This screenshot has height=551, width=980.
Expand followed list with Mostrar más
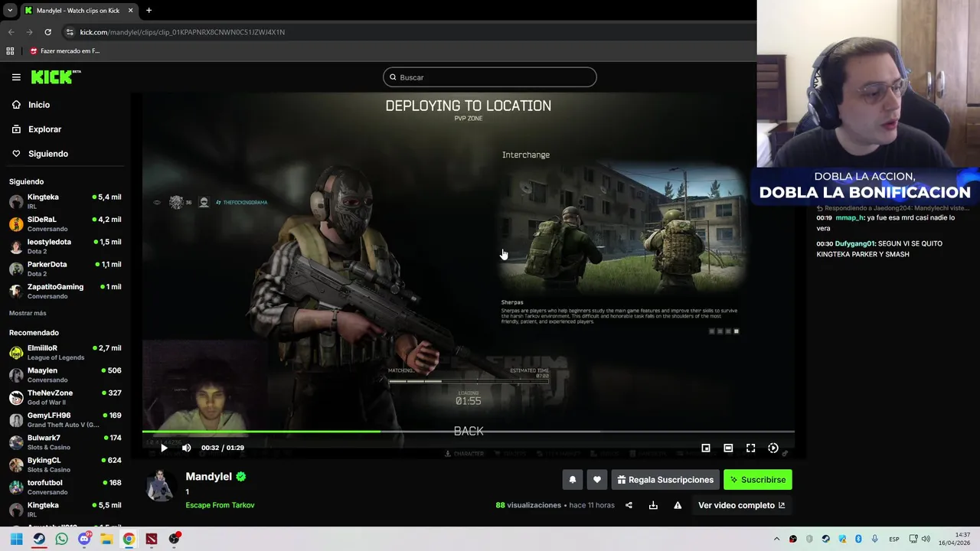pyautogui.click(x=28, y=313)
